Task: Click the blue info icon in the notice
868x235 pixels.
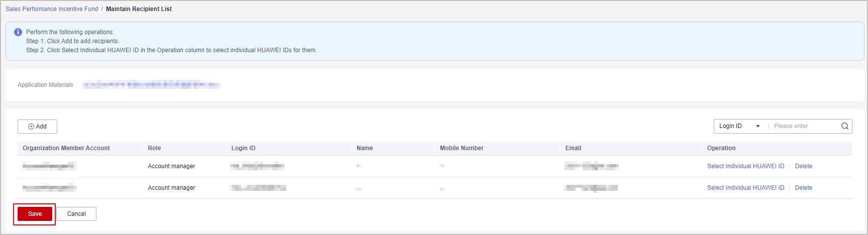Action: coord(18,32)
